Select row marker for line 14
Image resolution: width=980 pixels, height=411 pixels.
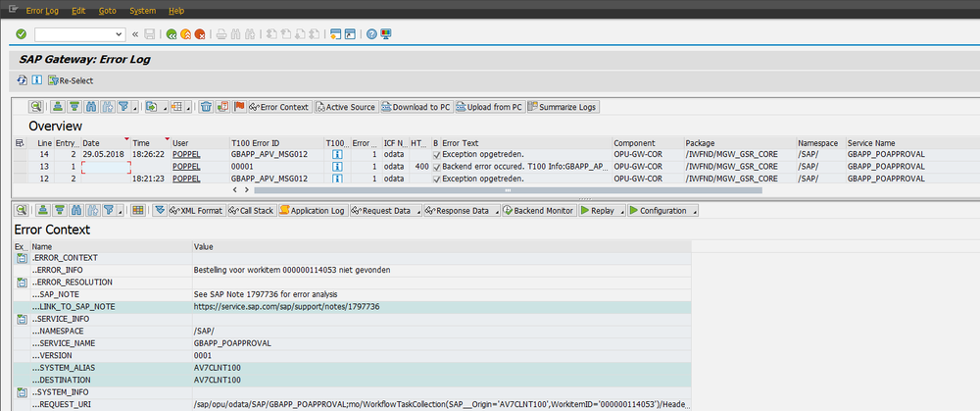pos(20,154)
